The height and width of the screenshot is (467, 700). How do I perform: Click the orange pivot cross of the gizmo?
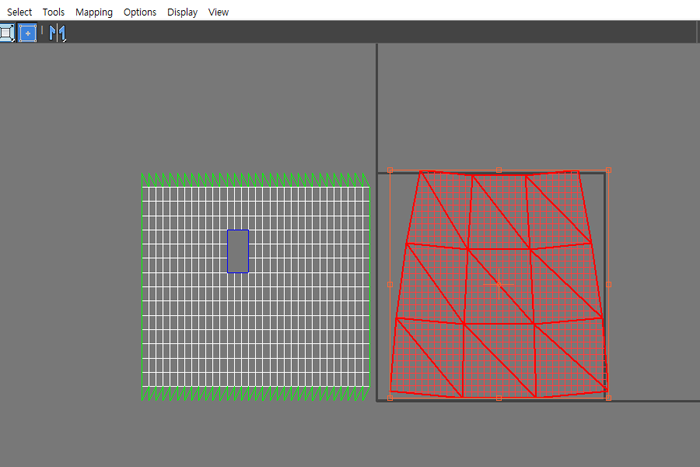tap(499, 284)
